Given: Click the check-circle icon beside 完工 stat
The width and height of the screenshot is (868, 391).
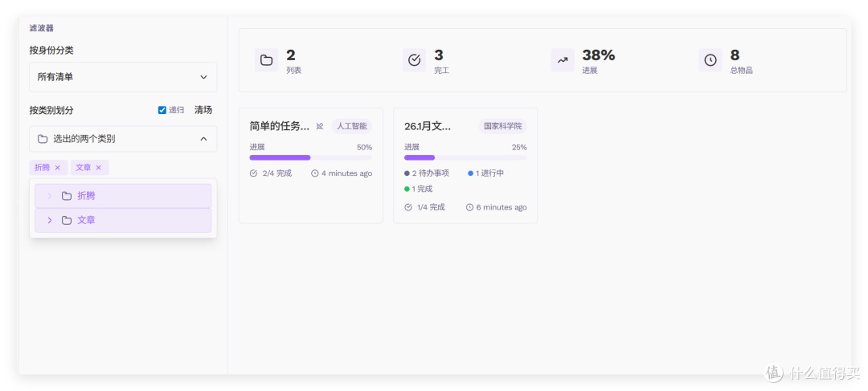Looking at the screenshot, I should (414, 60).
